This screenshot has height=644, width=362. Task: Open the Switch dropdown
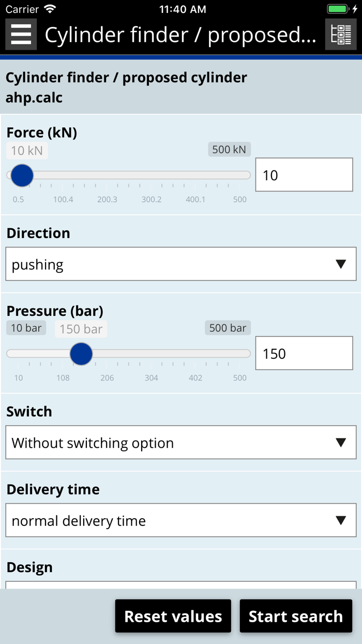tap(180, 442)
